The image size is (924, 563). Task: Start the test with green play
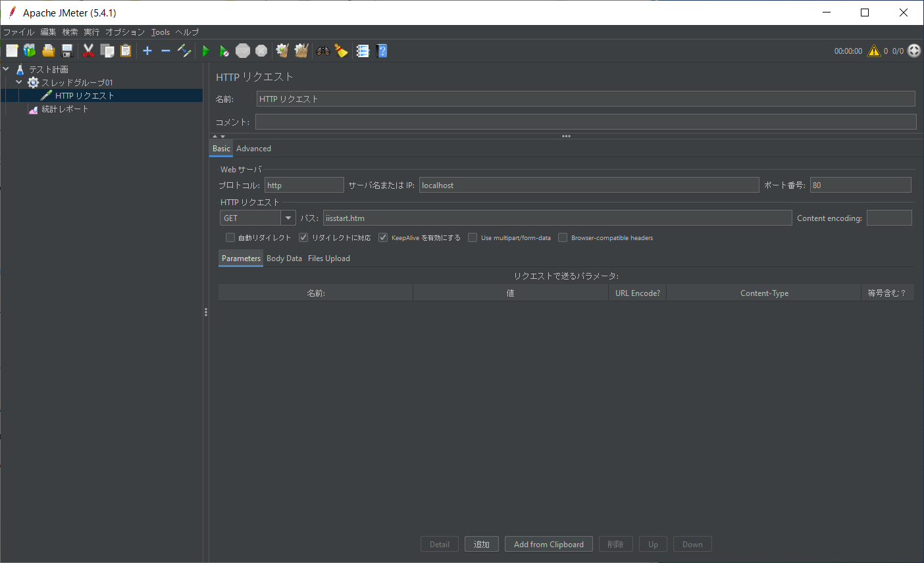tap(206, 51)
